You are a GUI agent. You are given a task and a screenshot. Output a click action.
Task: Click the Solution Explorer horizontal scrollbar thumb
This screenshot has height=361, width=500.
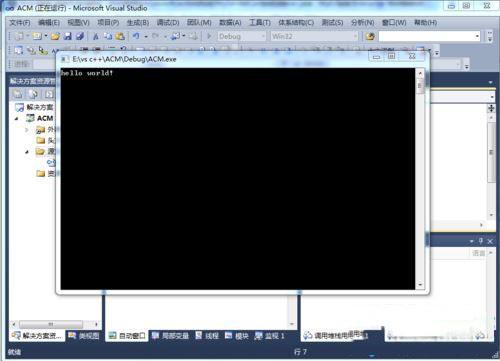[x=51, y=324]
